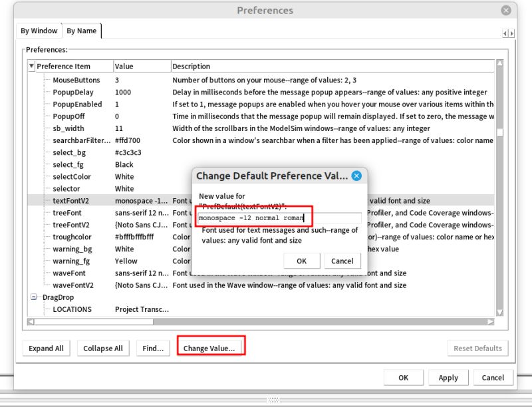Select the textFontV2 preference item

pyautogui.click(x=70, y=201)
